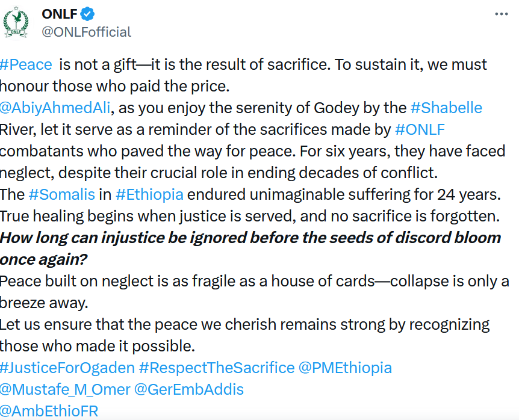This screenshot has height=420, width=519.
Task: Open the #Peace hashtag
Action: click(x=26, y=64)
